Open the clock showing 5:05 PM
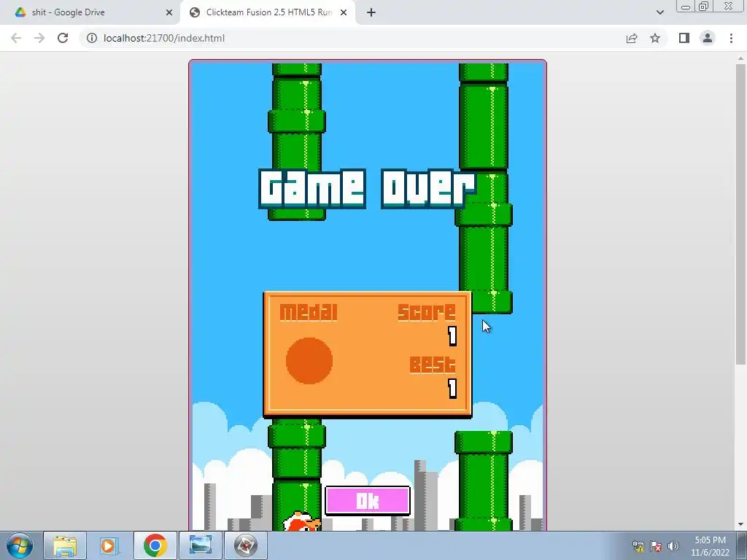This screenshot has width=747, height=560. click(710, 546)
